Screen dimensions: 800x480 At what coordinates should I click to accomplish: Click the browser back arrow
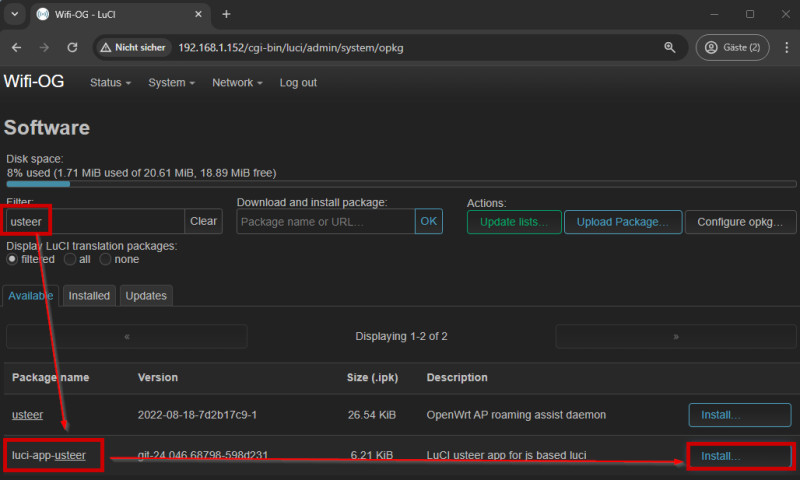pos(16,47)
